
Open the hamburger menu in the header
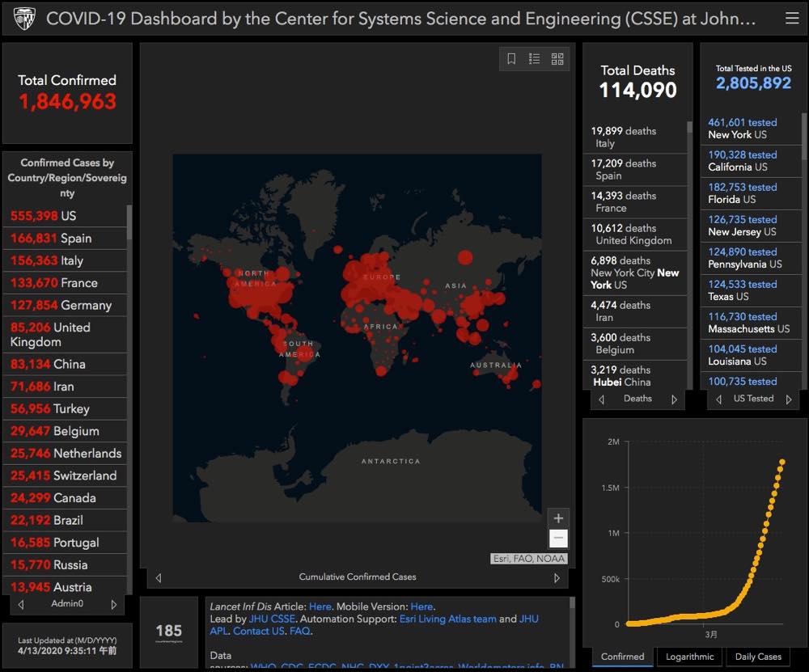point(791,19)
